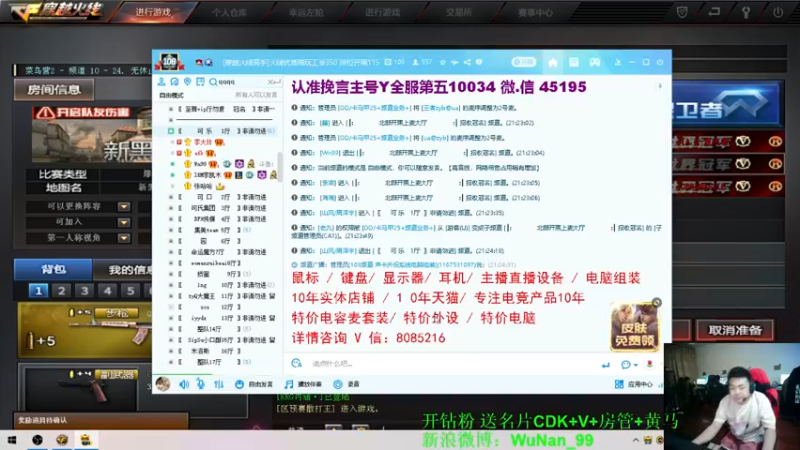Screen dimensions: 800x450
Task: Expand the 命运魔方7厅 channel
Action: (171, 252)
